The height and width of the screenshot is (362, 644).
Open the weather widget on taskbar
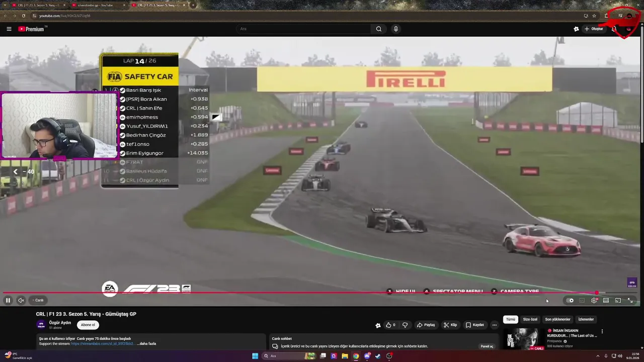coord(18,356)
